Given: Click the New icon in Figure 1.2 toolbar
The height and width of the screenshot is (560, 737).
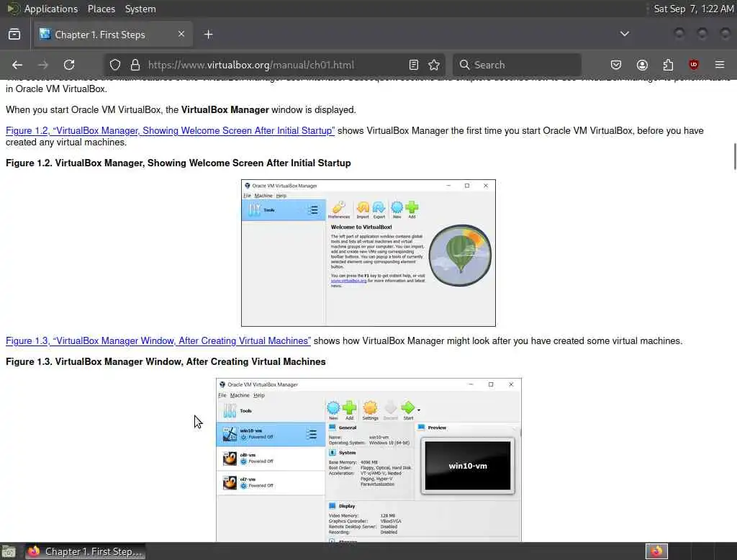Looking at the screenshot, I should pos(397,209).
